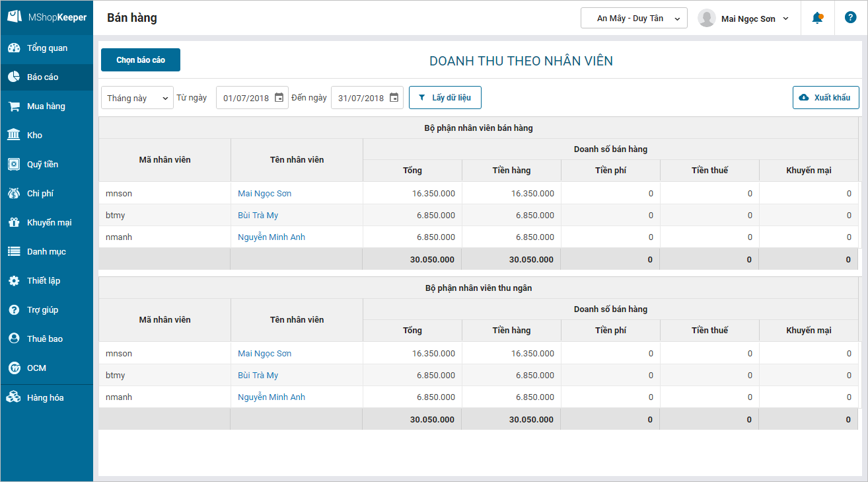The image size is (868, 482).
Task: Click the Tổng quan dashboard icon
Action: tap(13, 48)
